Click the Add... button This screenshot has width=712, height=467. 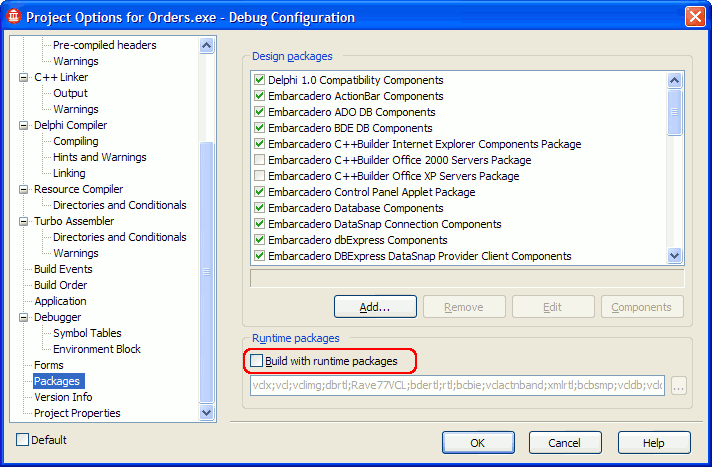[x=374, y=307]
